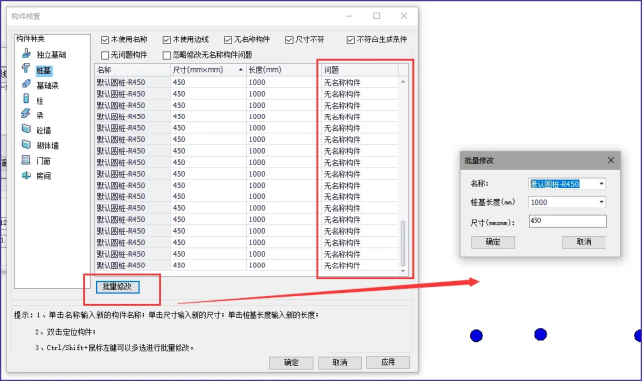642x381 pixels.
Task: Select the 柱 column icon
Action: tap(26, 99)
